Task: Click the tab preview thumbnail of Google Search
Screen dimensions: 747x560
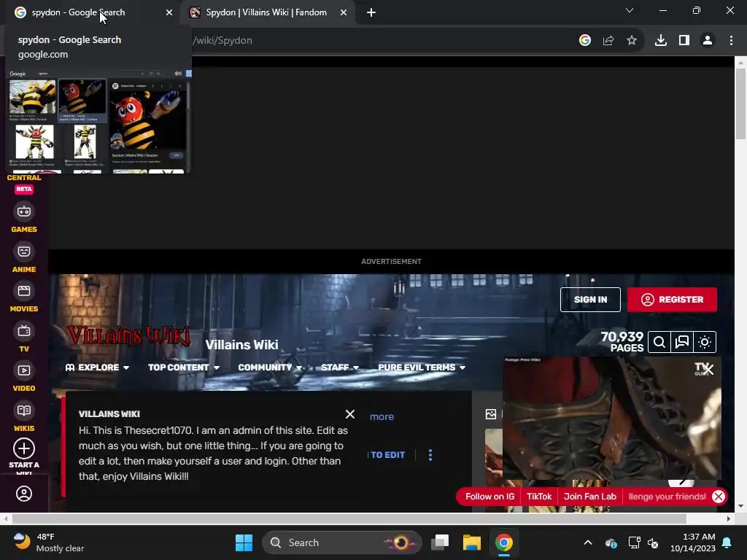Action: 98,120
